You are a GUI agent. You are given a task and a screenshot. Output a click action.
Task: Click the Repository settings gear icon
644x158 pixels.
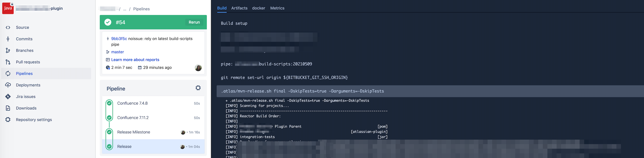(8, 120)
